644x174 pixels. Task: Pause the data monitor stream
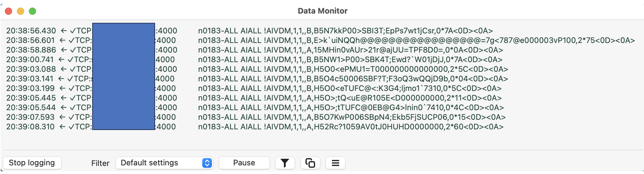point(244,163)
